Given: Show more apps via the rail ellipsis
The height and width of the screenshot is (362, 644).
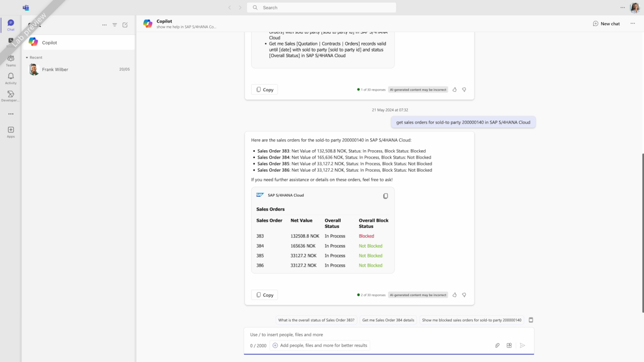Looking at the screenshot, I should tap(11, 114).
